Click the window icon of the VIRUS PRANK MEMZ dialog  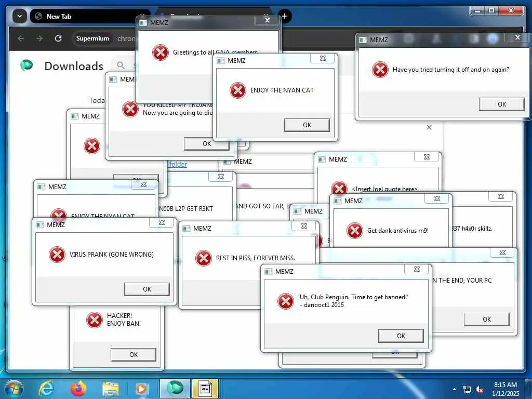[x=39, y=224]
